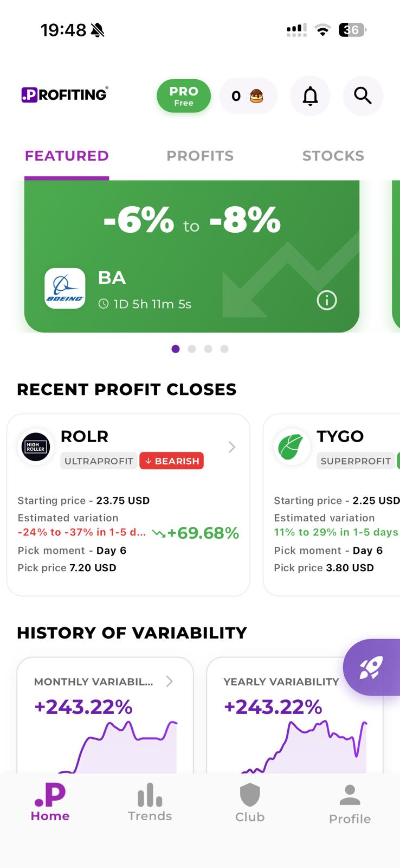
Task: Expand Monthly Variability details chevron
Action: point(169,681)
